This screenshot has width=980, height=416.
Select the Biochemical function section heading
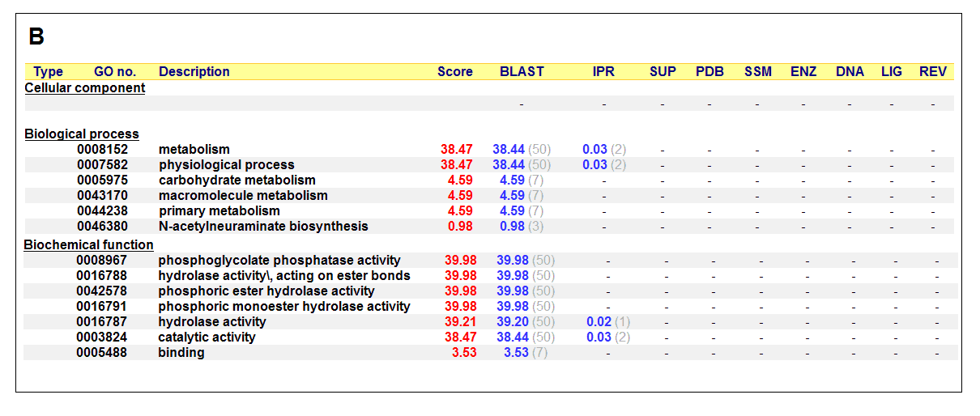coord(89,244)
